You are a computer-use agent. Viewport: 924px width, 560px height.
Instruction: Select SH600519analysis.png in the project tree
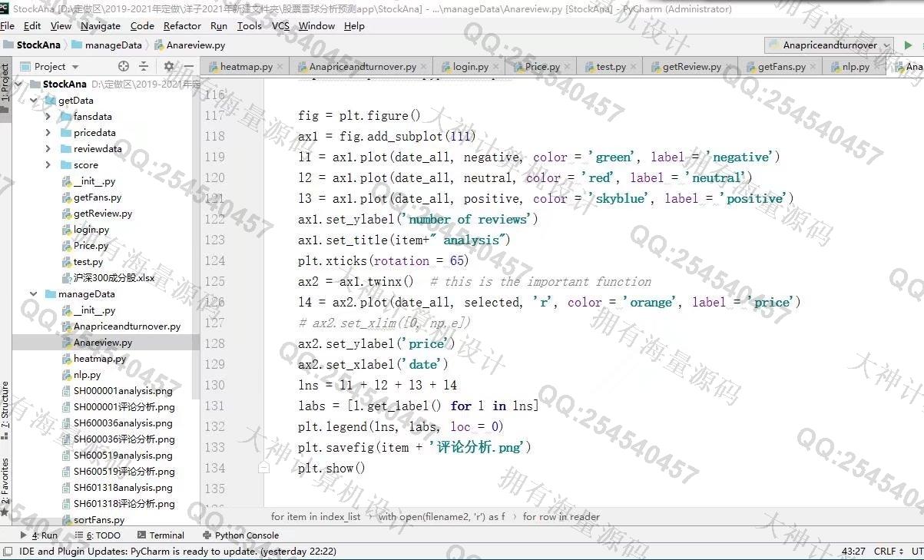tap(123, 456)
